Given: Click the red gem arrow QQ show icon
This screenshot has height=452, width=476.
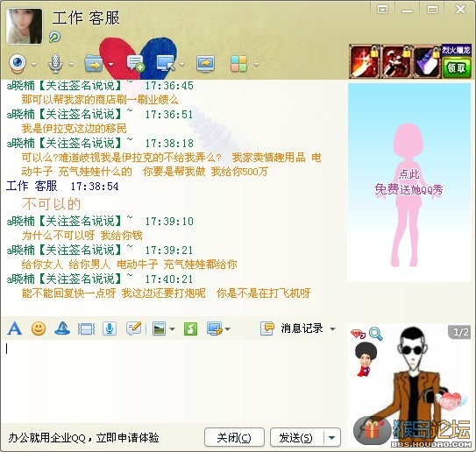Looking at the screenshot, I should pos(358,334).
